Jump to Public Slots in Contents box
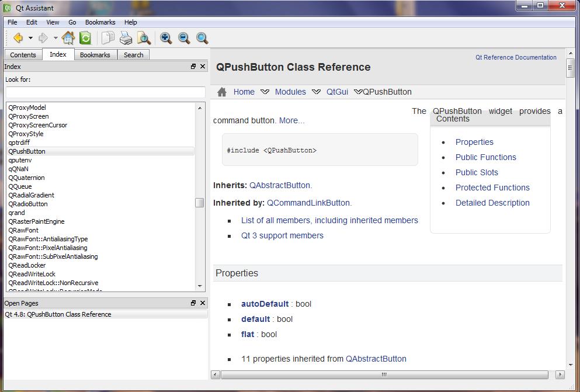This screenshot has height=392, width=580. click(477, 172)
